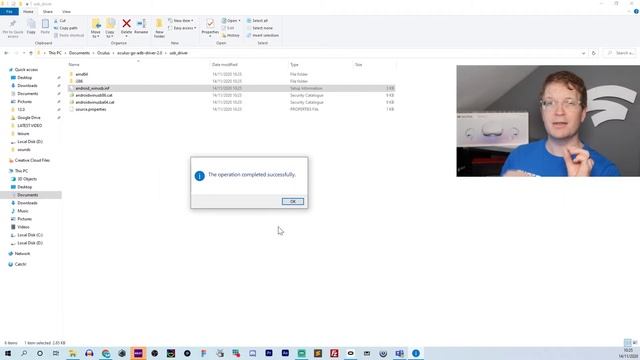Expand the Delete dropdown arrow

127,35
